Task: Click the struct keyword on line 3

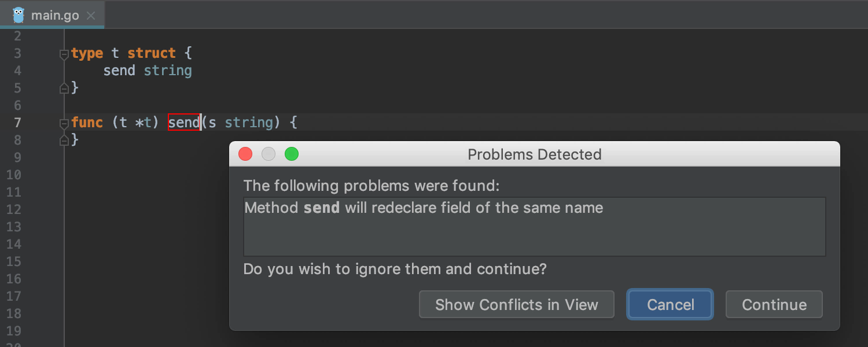Action: [x=151, y=53]
